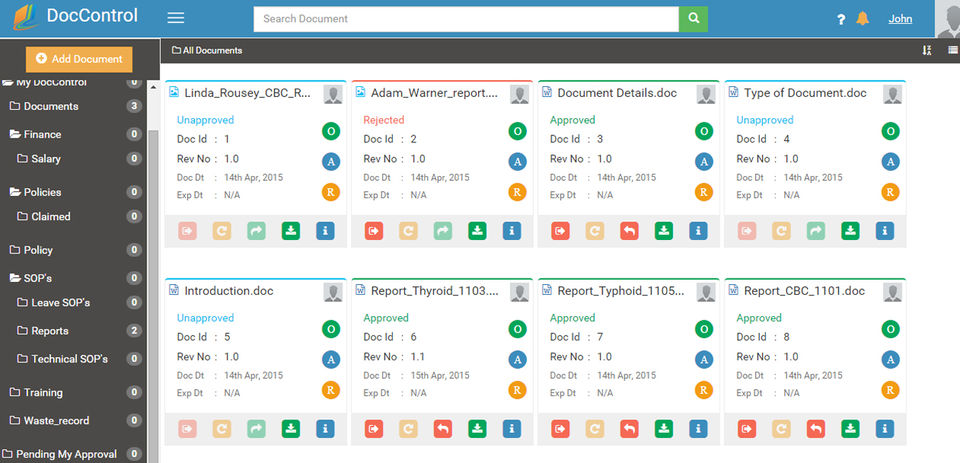Check out Report_Thyroid_1103 document
Image resolution: width=960 pixels, height=463 pixels.
374,429
